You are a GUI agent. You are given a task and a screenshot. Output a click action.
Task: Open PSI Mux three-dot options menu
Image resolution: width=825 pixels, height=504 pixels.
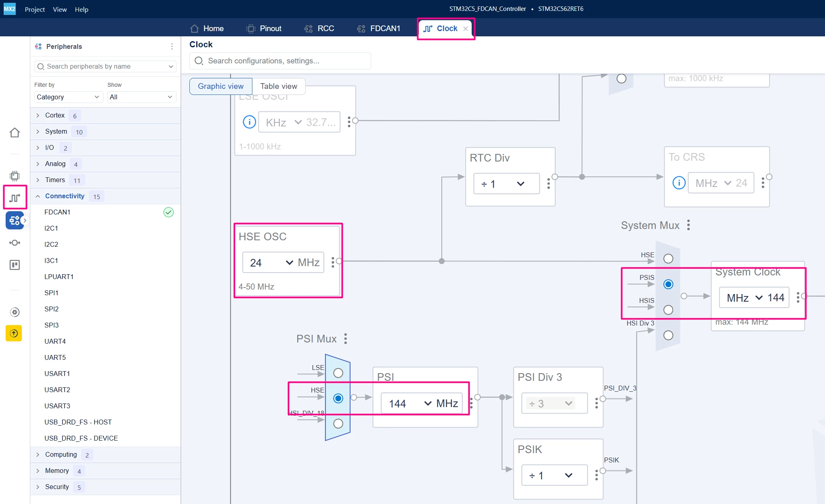[x=346, y=338]
